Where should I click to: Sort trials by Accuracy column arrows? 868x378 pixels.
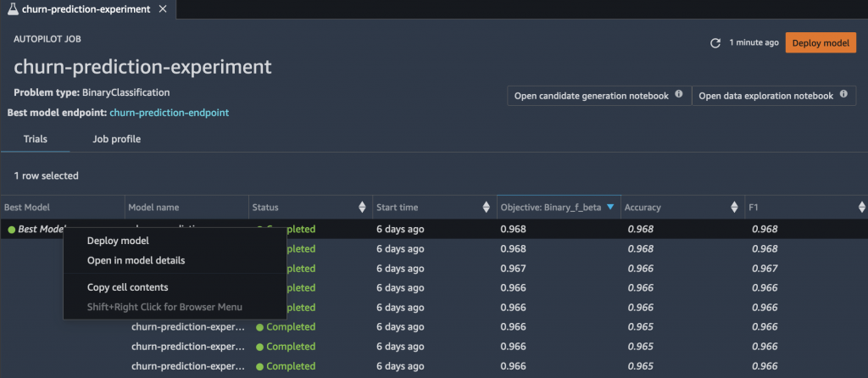click(x=734, y=208)
